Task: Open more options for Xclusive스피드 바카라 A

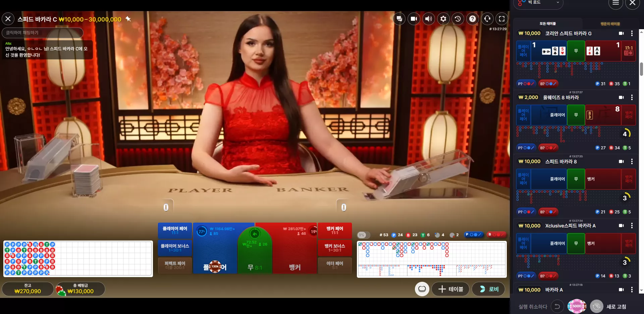Action: coord(632,225)
